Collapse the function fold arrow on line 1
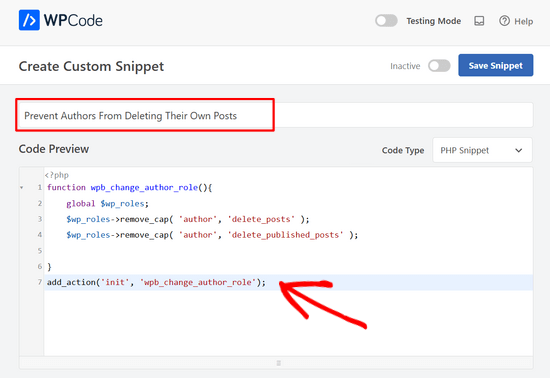This screenshot has width=550, height=378. (22, 188)
